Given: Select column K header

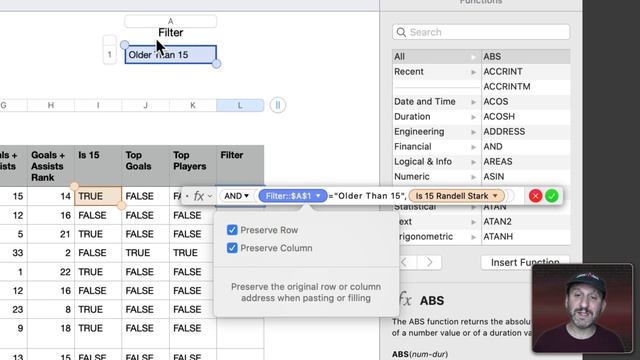Looking at the screenshot, I should click(x=193, y=105).
